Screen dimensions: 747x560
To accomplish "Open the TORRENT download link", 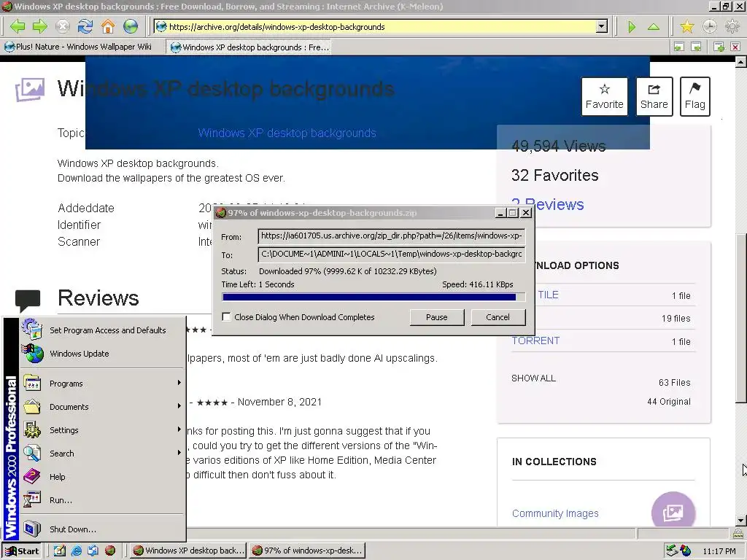I will [535, 341].
